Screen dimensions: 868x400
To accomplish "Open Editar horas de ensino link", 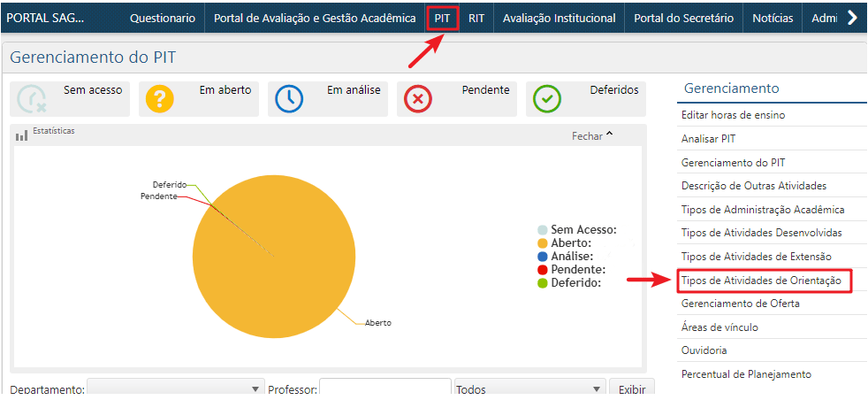I will tap(733, 115).
